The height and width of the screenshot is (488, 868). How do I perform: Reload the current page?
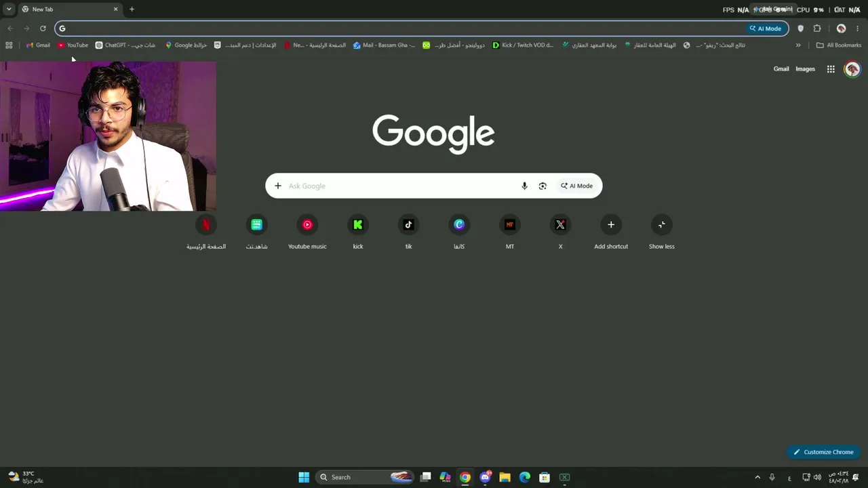pyautogui.click(x=43, y=28)
